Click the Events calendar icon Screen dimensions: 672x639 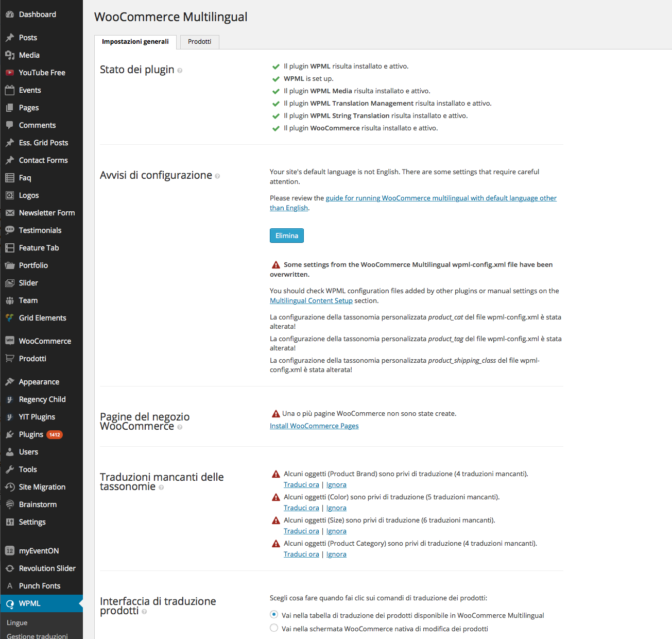click(x=10, y=90)
